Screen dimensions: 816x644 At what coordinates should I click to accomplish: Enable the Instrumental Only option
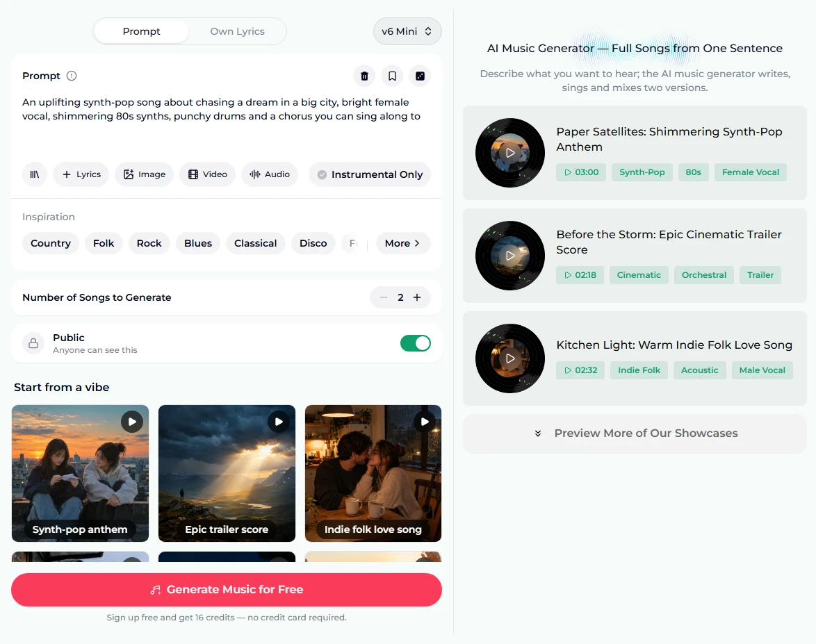[x=370, y=174]
